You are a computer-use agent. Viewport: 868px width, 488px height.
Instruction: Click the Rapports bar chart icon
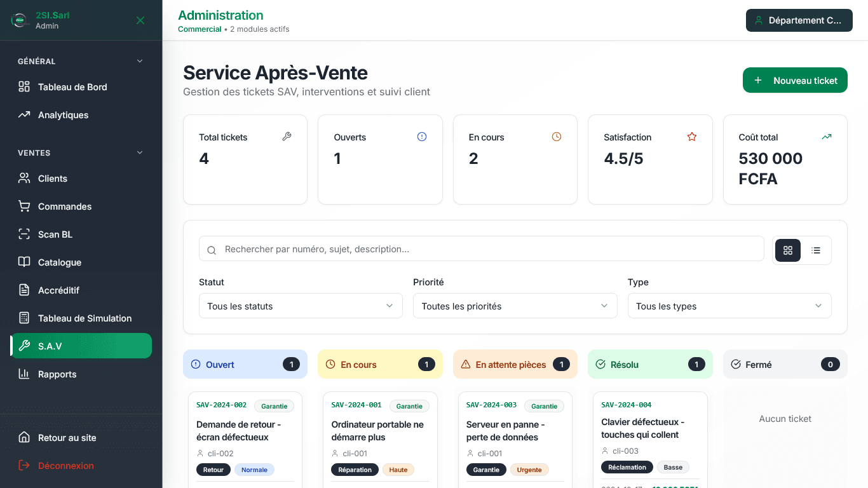coord(24,374)
